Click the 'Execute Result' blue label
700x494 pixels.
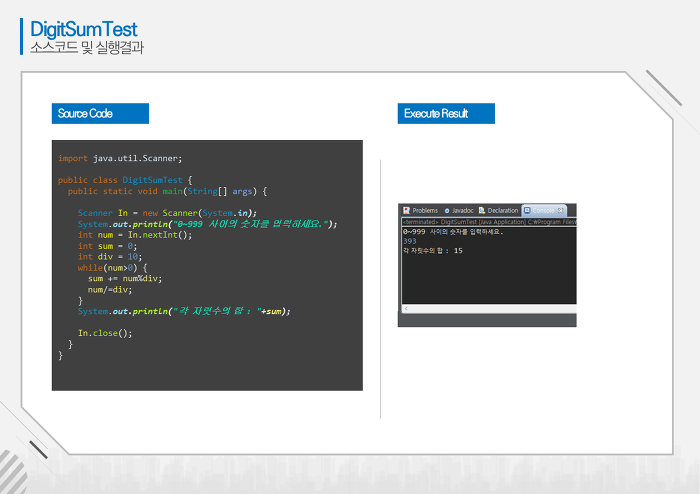coord(446,113)
